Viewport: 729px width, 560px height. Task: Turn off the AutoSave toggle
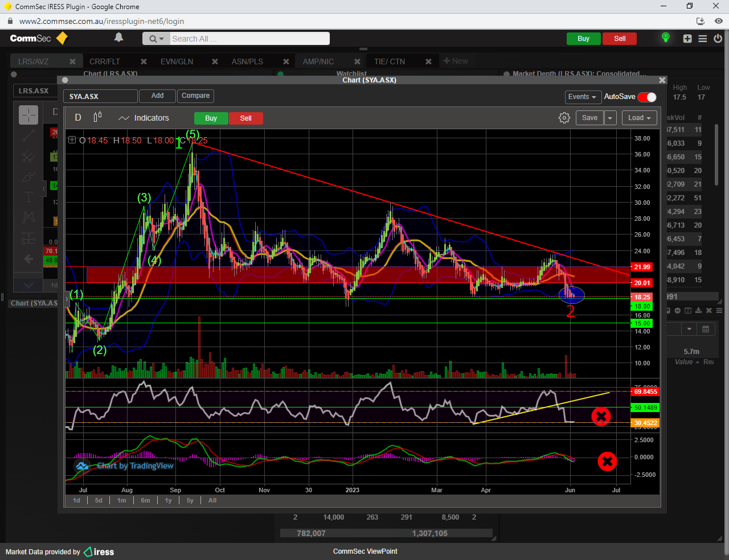point(647,97)
